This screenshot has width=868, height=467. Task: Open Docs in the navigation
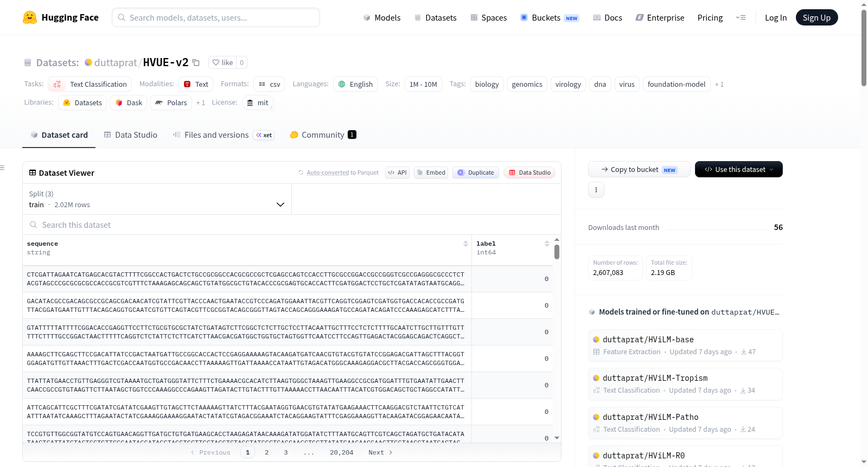[x=607, y=17]
